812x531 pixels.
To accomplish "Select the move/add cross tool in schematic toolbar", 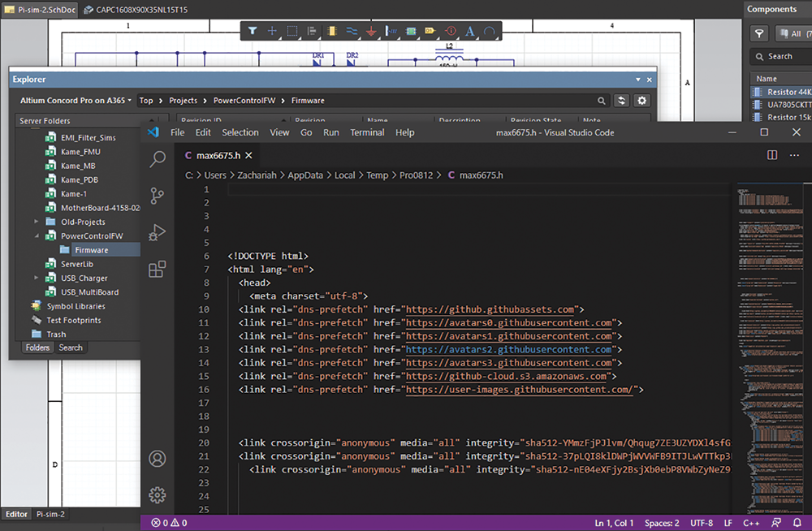I will pos(272,31).
